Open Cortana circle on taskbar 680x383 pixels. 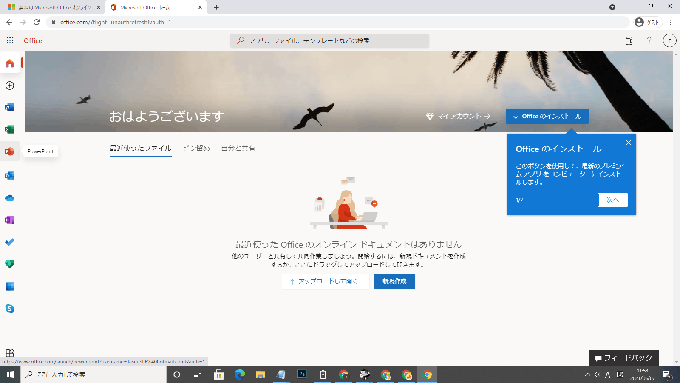click(177, 374)
